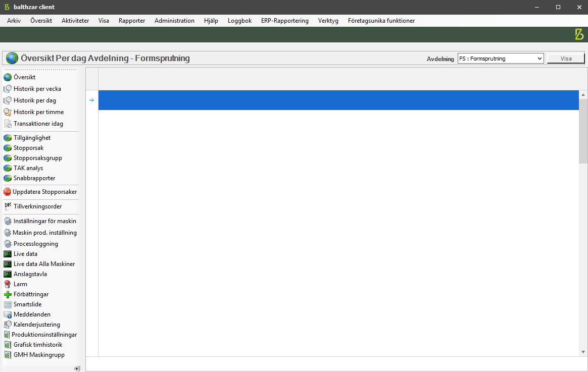
Task: Open the Tillgänglighet report link
Action: 32,138
